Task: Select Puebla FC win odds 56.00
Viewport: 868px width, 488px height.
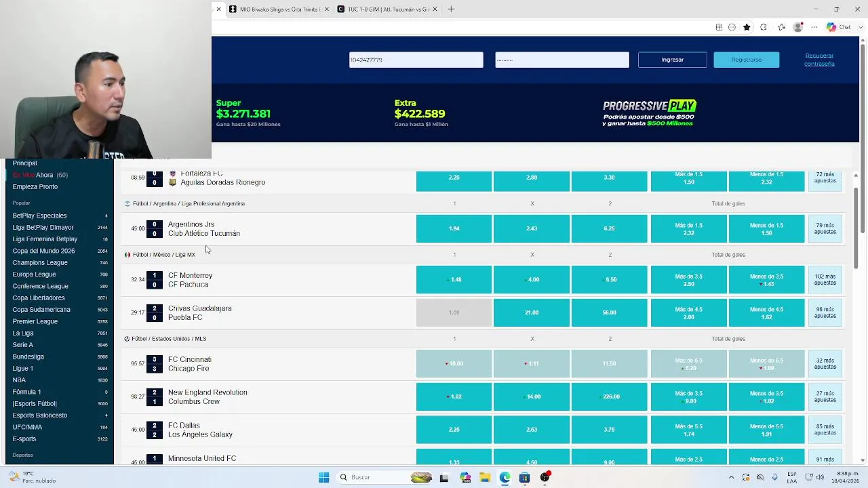Action: [610, 312]
